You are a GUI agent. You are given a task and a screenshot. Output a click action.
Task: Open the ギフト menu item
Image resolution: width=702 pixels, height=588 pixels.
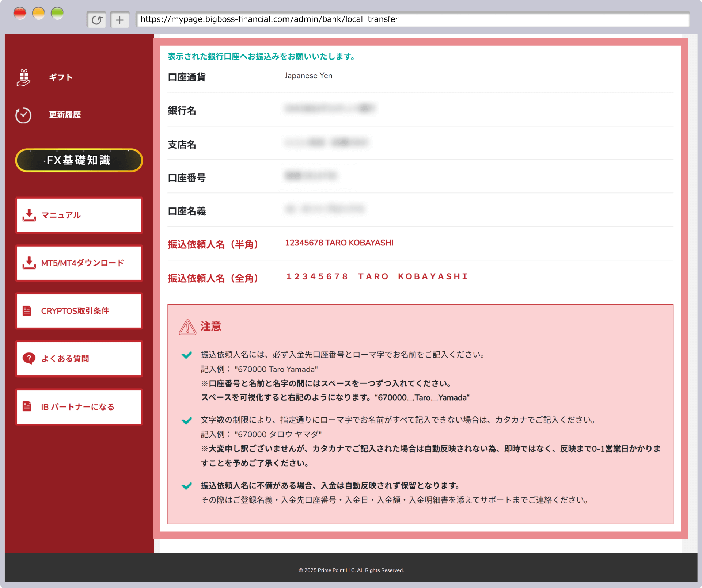coord(61,77)
